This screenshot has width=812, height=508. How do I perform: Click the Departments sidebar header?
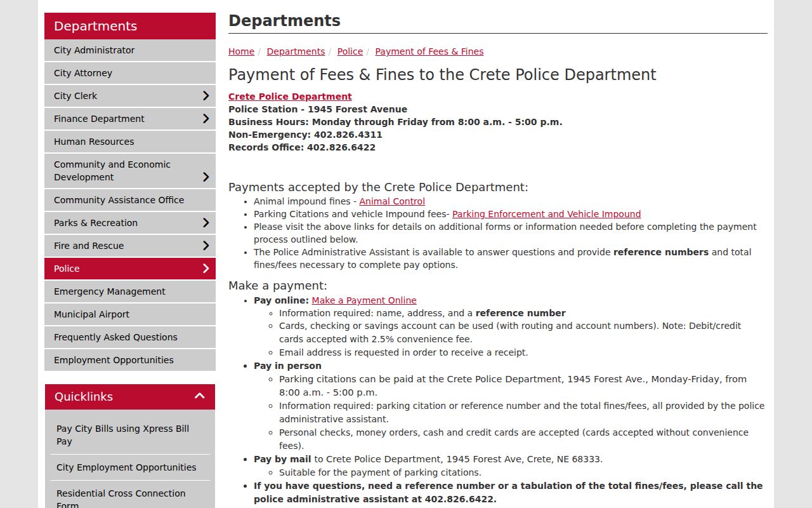click(130, 26)
